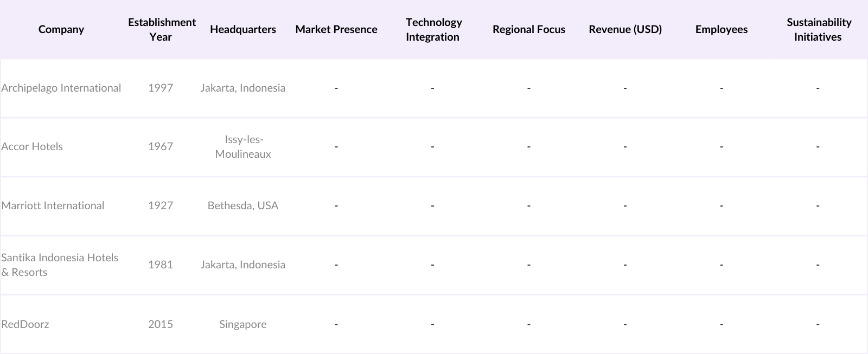
Task: Select the Employees column header
Action: click(x=721, y=29)
